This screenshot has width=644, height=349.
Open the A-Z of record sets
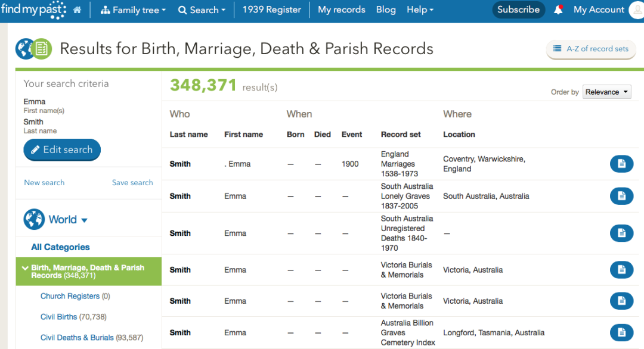point(591,49)
